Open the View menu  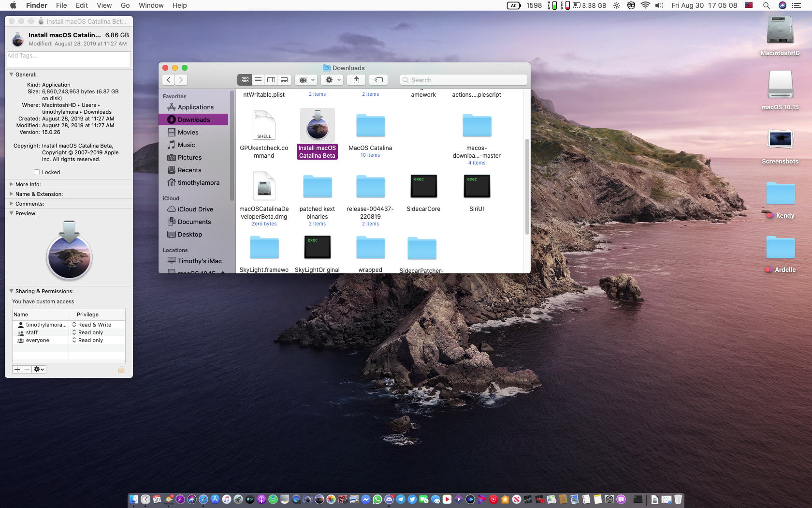click(104, 5)
